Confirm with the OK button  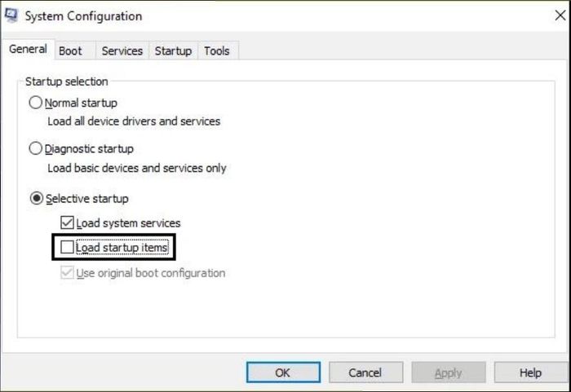pyautogui.click(x=283, y=372)
